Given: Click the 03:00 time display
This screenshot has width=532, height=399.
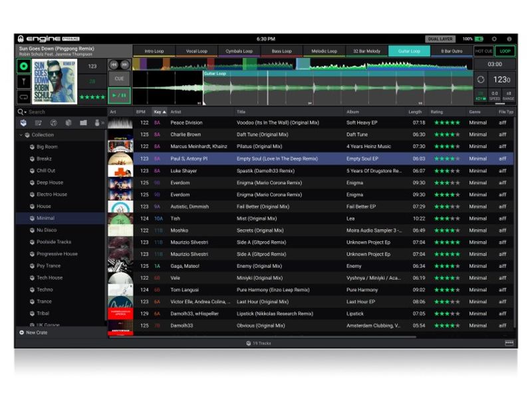Looking at the screenshot, I should (495, 64).
